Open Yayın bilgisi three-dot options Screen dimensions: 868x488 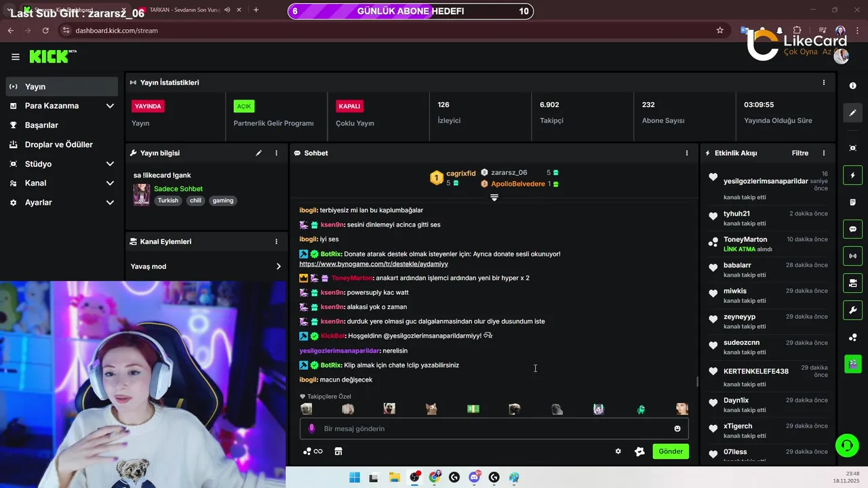276,153
